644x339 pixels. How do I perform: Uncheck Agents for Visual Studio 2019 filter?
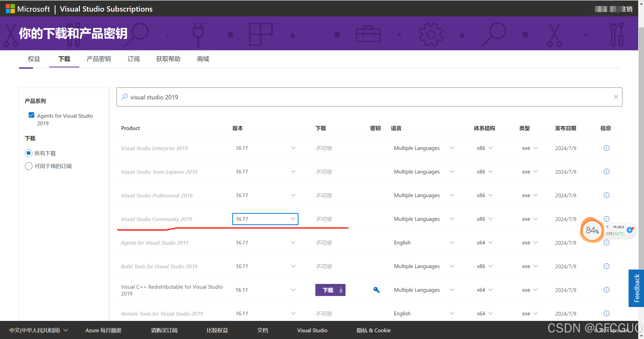(31, 115)
